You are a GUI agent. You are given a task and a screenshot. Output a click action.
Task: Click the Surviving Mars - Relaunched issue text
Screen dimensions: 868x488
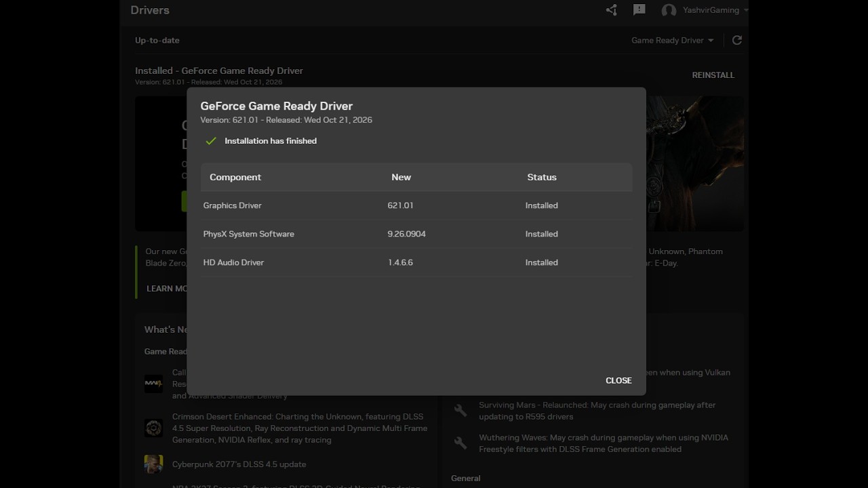(x=597, y=411)
